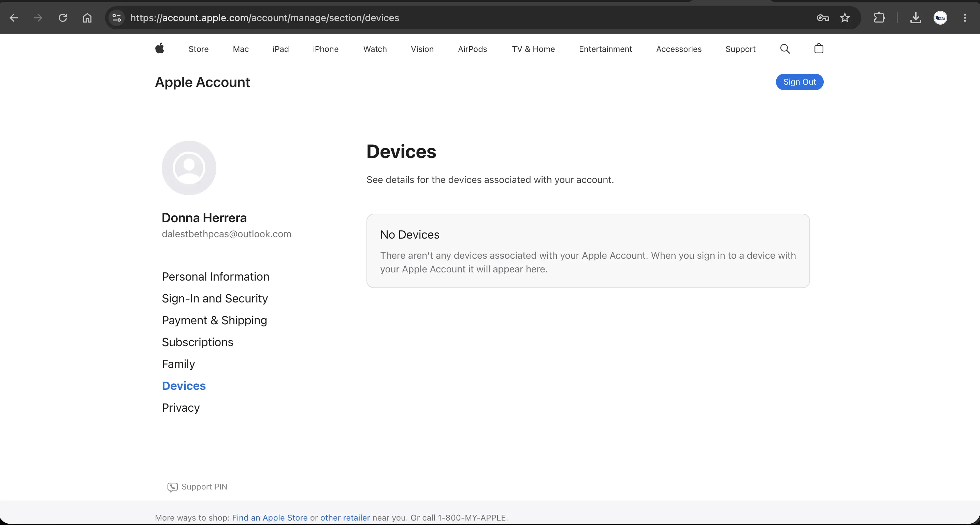Go to Personal Information section

[215, 277]
